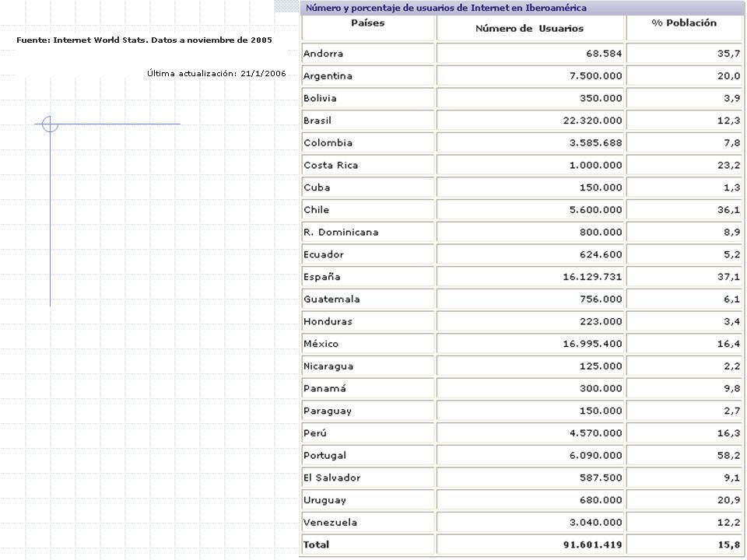Select user count 16.129.731 for España
This screenshot has width=747, height=560.
coord(593,277)
